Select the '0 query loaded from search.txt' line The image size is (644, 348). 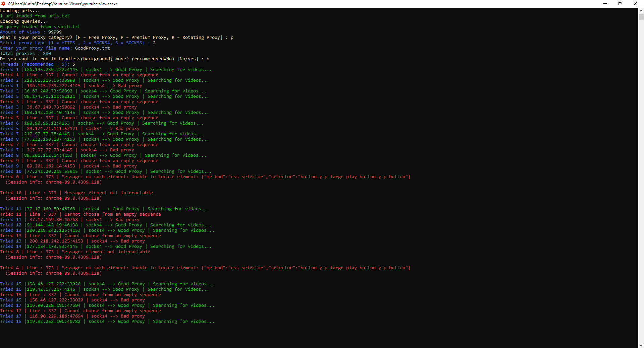[x=40, y=26]
